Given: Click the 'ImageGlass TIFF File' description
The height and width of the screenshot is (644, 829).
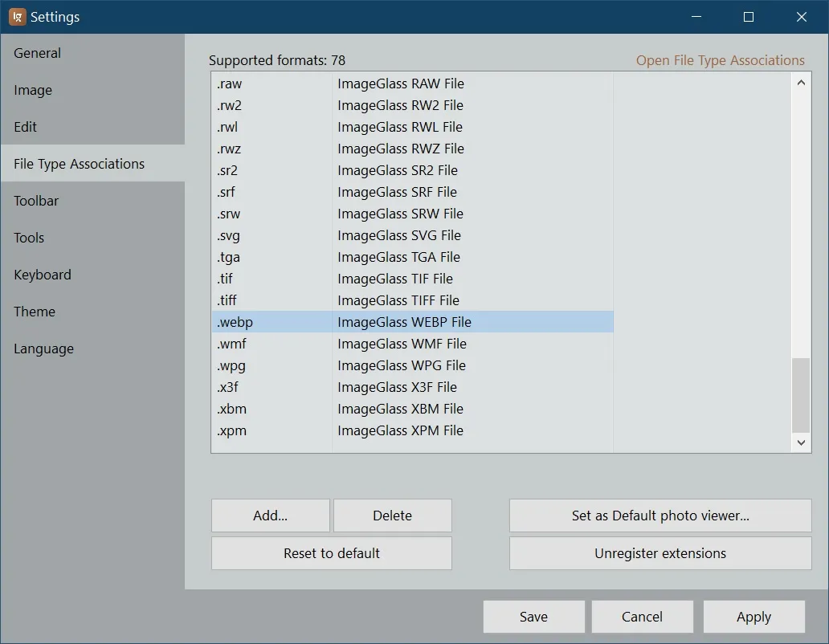Looking at the screenshot, I should [x=398, y=300].
